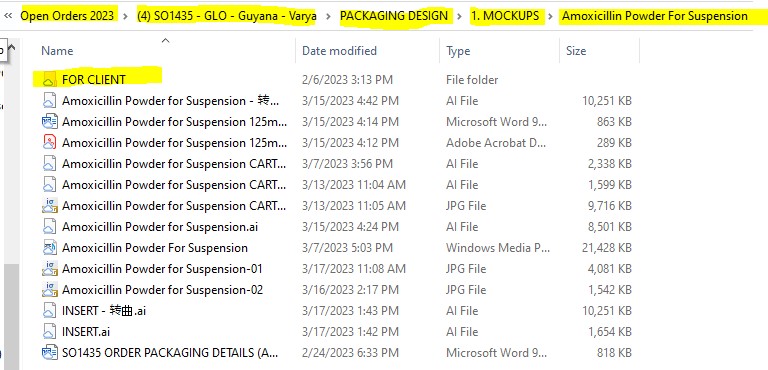Show hidden breadcrumb path with double-chevron
The width and height of the screenshot is (768, 370).
[8, 16]
